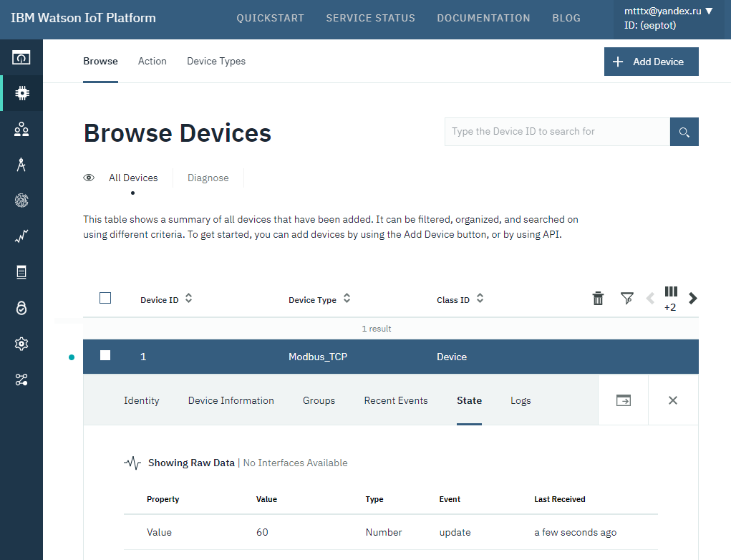Click the Device ID search field
This screenshot has width=731, height=560.
pos(557,132)
